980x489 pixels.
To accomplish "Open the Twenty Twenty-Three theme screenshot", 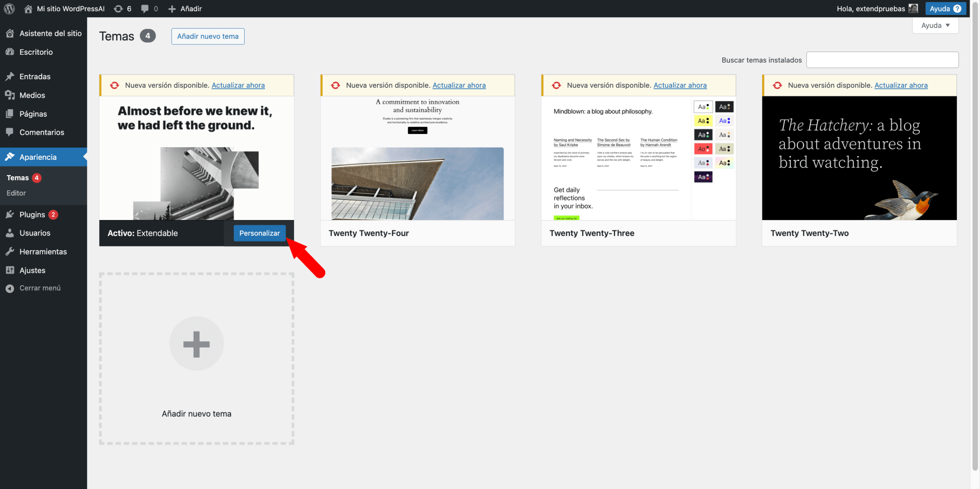I will [638, 158].
